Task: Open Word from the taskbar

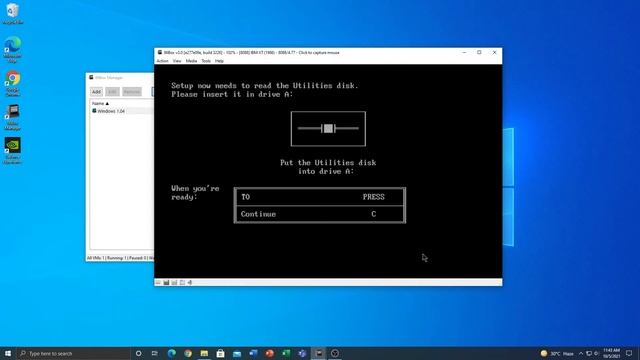Action: [x=253, y=353]
